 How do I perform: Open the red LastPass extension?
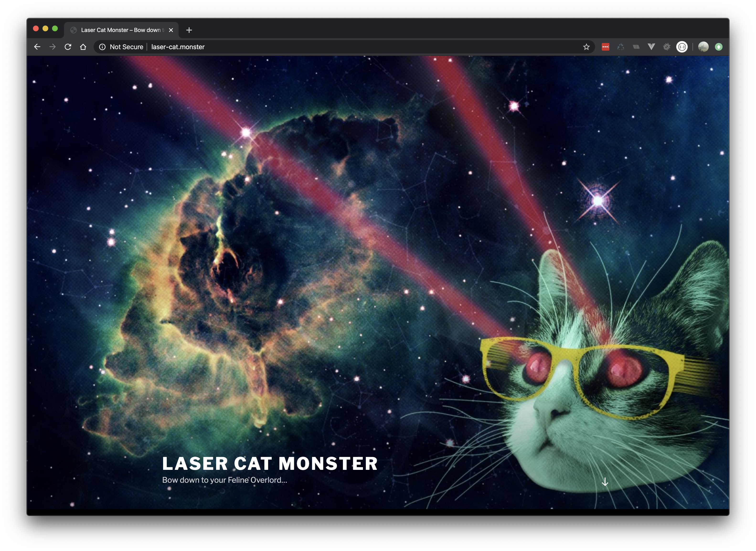(x=605, y=47)
